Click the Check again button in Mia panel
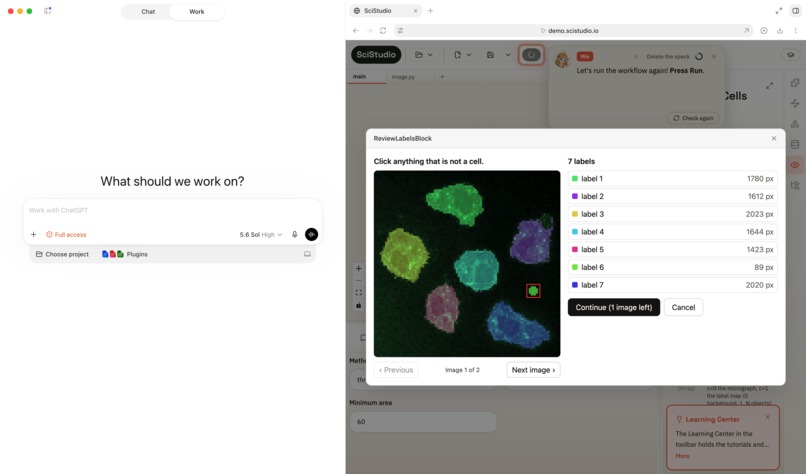Screen dimensions: 806x474 (693, 118)
